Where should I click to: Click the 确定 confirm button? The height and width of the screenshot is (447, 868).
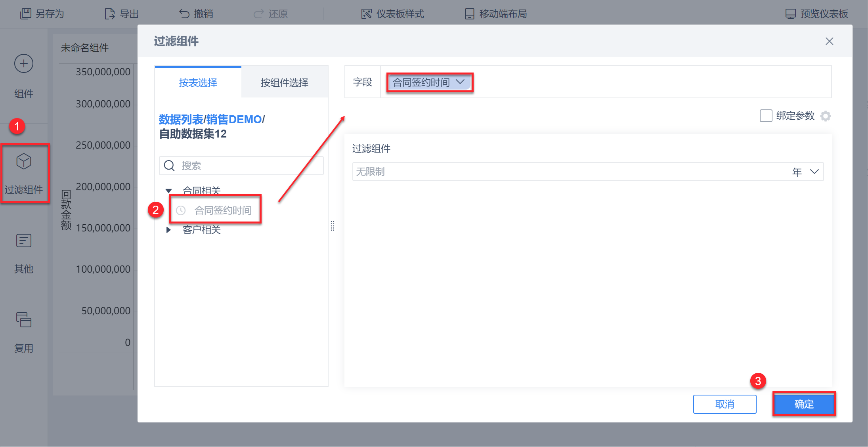804,404
